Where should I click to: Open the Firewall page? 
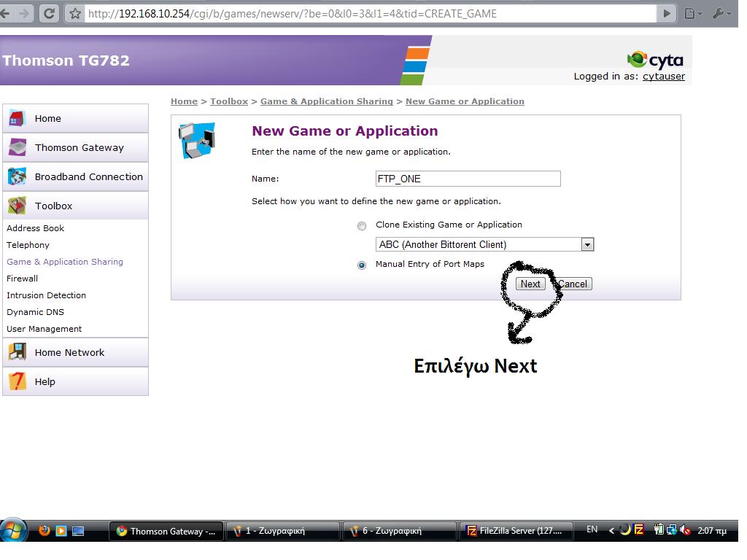tap(22, 279)
